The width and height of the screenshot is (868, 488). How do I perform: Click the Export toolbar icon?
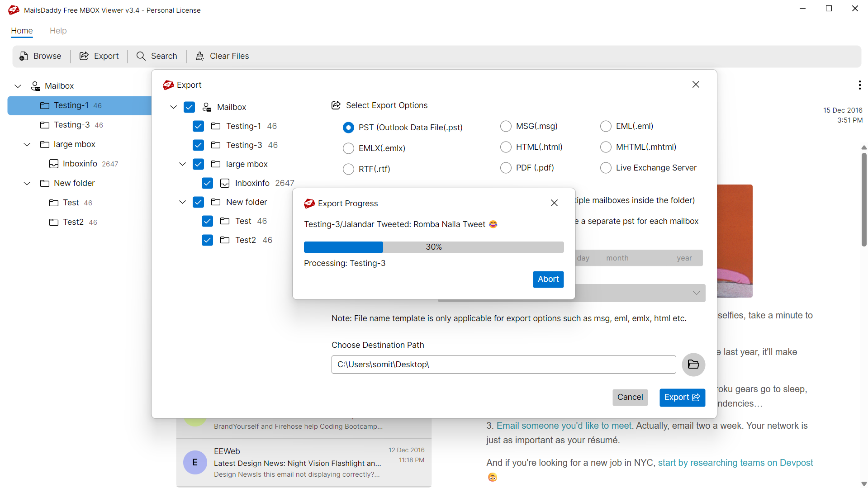[84, 56]
